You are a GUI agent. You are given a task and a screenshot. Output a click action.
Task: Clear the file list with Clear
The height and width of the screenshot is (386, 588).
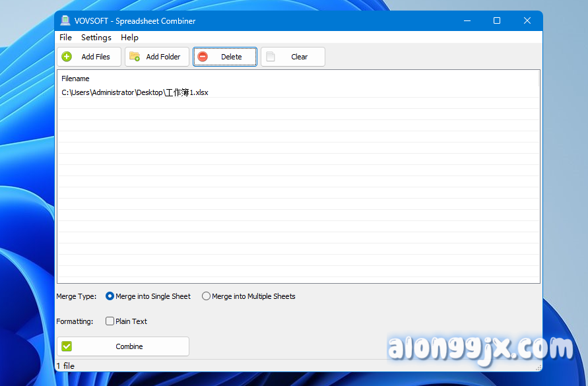pos(292,57)
